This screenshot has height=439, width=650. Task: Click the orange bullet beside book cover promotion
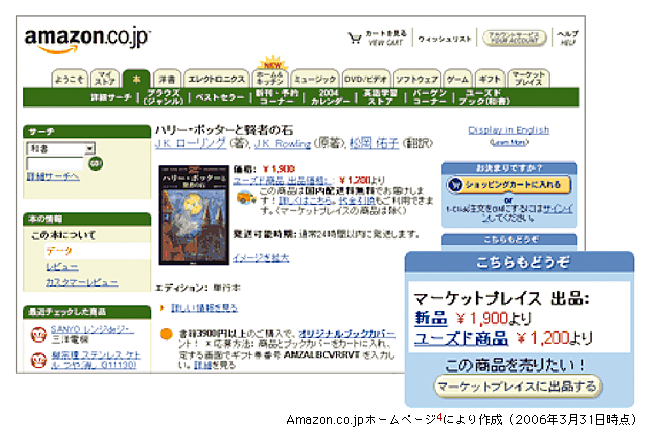pyautogui.click(x=166, y=334)
